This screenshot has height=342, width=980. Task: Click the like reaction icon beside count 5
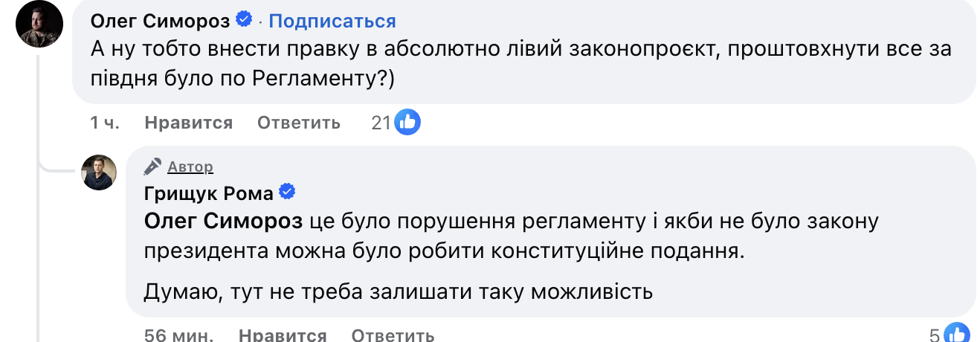[957, 333]
